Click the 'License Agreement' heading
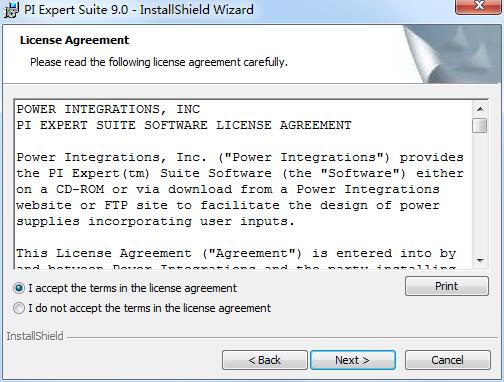504x382 pixels. [x=74, y=40]
